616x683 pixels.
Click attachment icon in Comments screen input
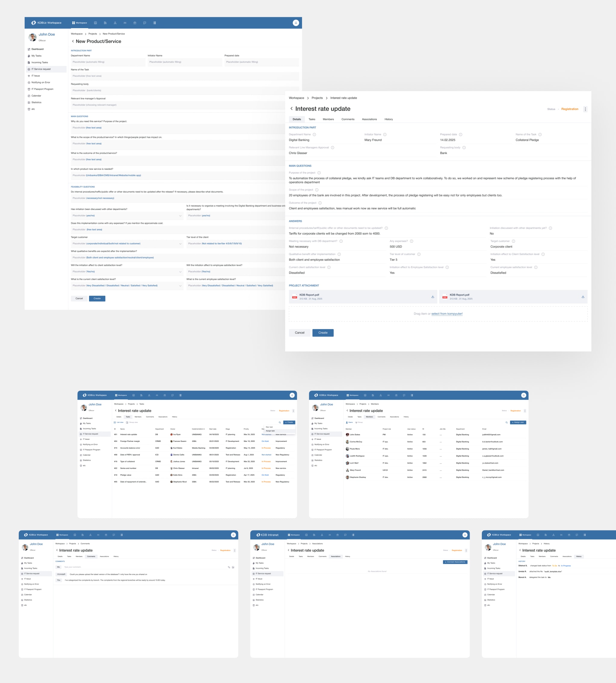[x=229, y=567]
